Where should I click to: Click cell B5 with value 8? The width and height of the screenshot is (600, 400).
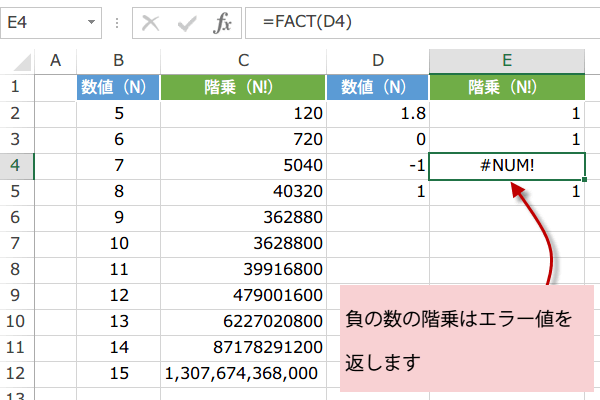click(118, 192)
